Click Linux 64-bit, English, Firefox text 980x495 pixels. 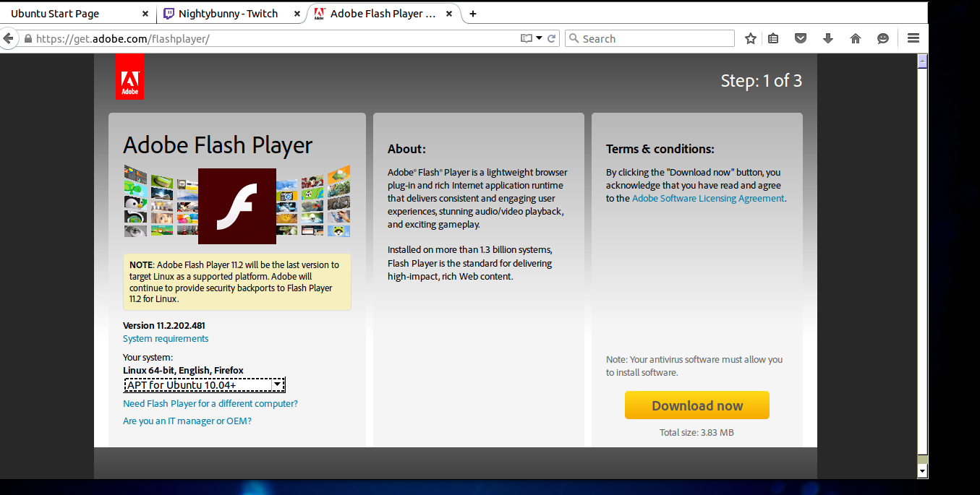[x=183, y=371]
